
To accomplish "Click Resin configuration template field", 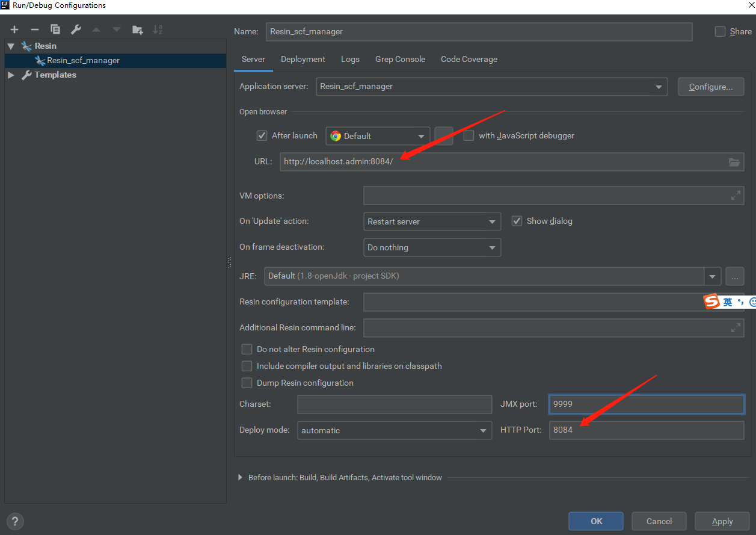I will [x=553, y=302].
